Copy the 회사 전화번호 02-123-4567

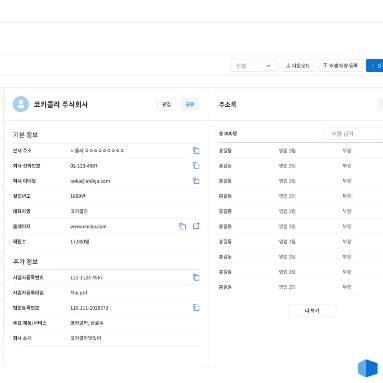[196, 166]
